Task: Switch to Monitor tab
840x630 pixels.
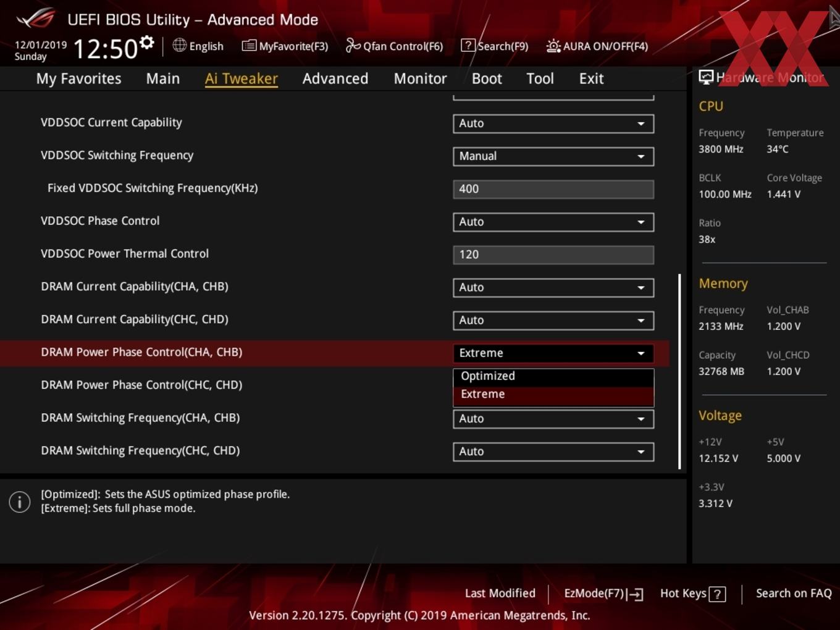Action: tap(421, 78)
